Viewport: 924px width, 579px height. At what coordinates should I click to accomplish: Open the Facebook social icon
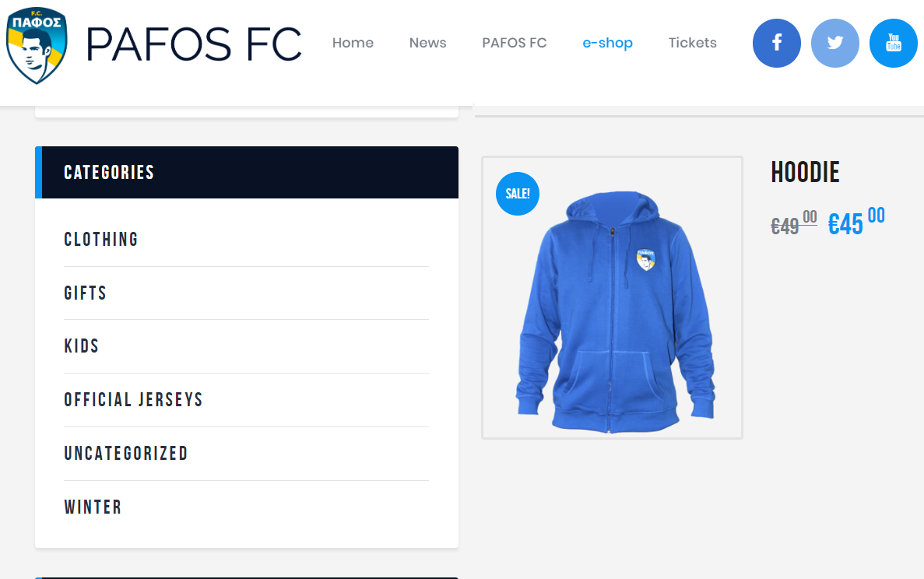(776, 44)
